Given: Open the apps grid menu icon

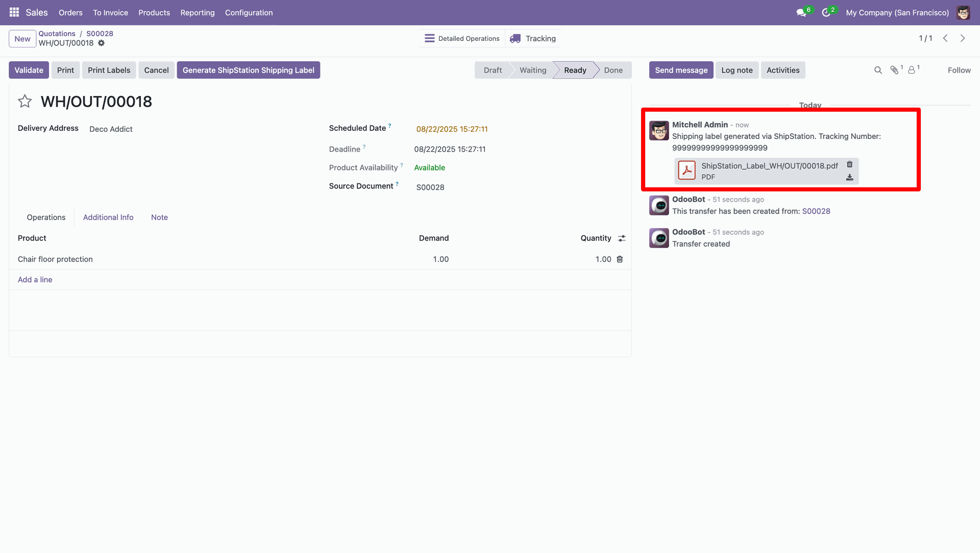Looking at the screenshot, I should (14, 12).
